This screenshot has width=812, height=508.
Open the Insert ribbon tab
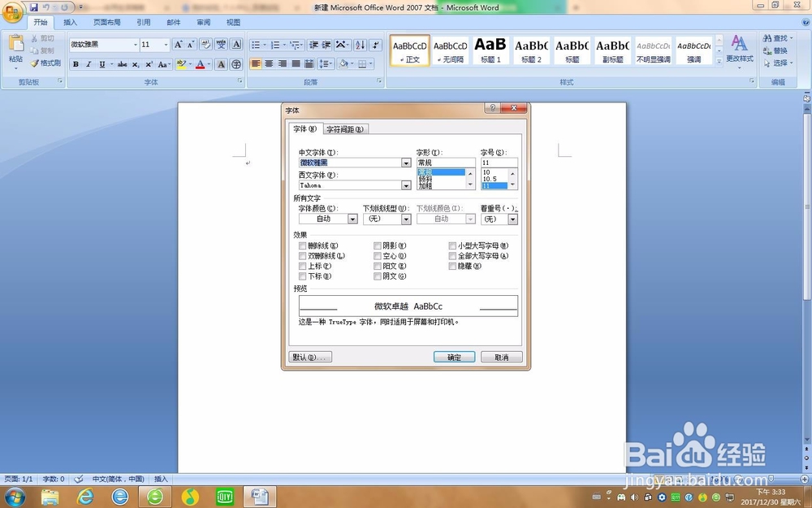[70, 22]
